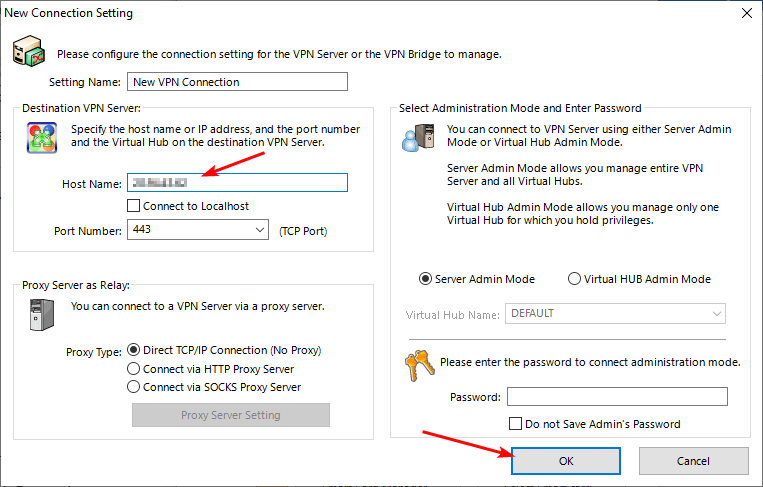Viewport: 763px width, 487px height.
Task: Focus the Setting Name text field
Action: 236,82
